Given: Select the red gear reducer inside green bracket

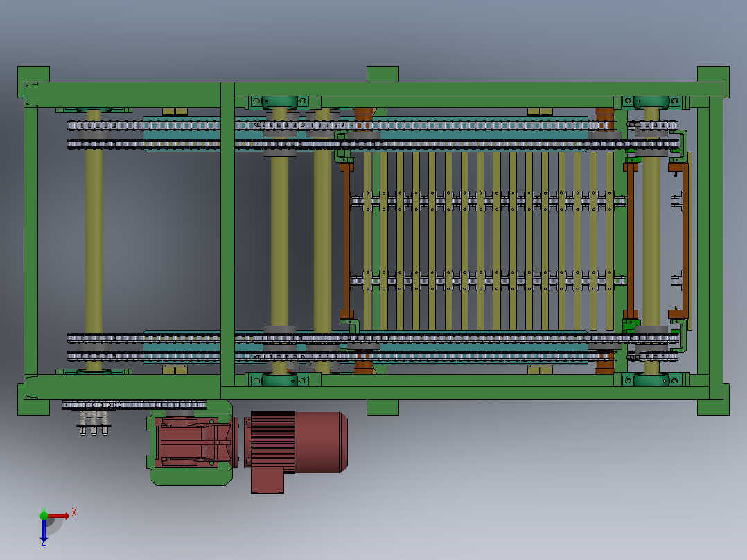Looking at the screenshot, I should coord(195,441).
